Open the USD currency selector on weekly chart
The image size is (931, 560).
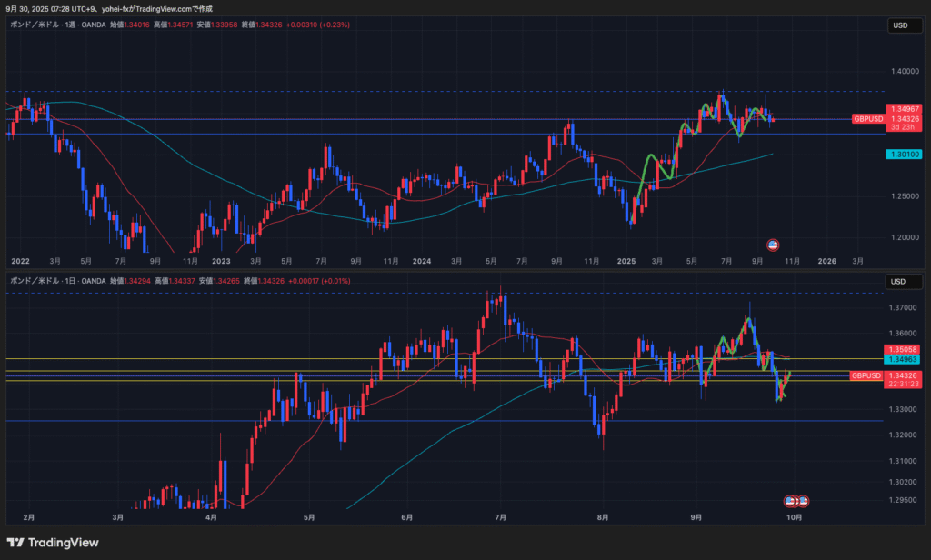point(899,25)
